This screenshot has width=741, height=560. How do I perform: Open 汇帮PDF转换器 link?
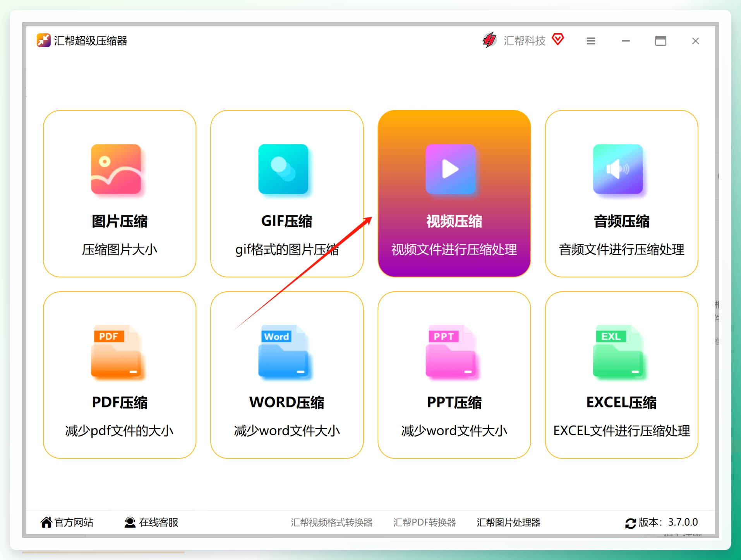tap(424, 522)
